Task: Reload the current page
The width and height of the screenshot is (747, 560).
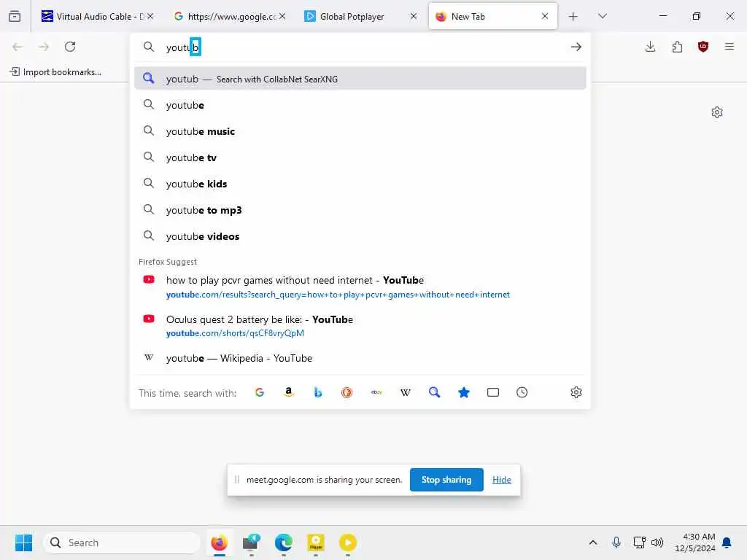Action: tap(70, 47)
